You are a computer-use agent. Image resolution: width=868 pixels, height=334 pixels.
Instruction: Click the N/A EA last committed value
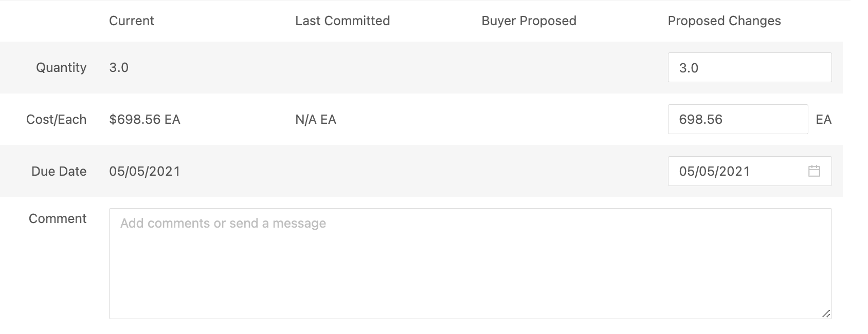316,120
